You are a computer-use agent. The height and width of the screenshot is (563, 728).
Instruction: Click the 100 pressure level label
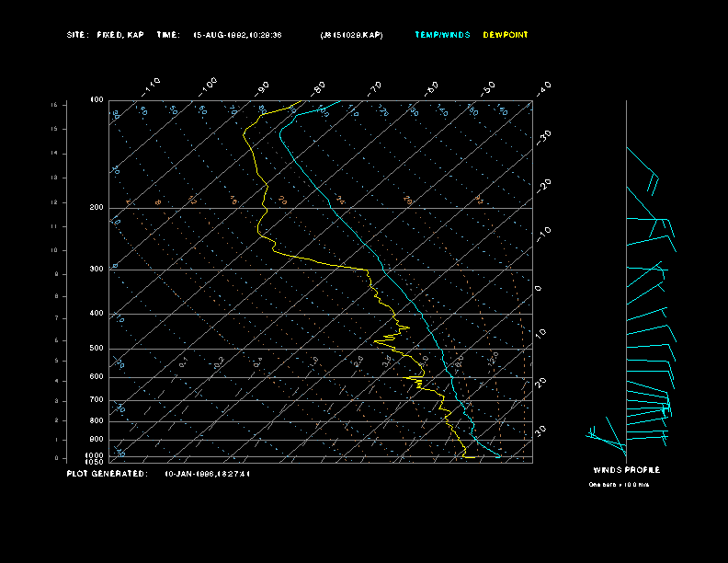97,99
